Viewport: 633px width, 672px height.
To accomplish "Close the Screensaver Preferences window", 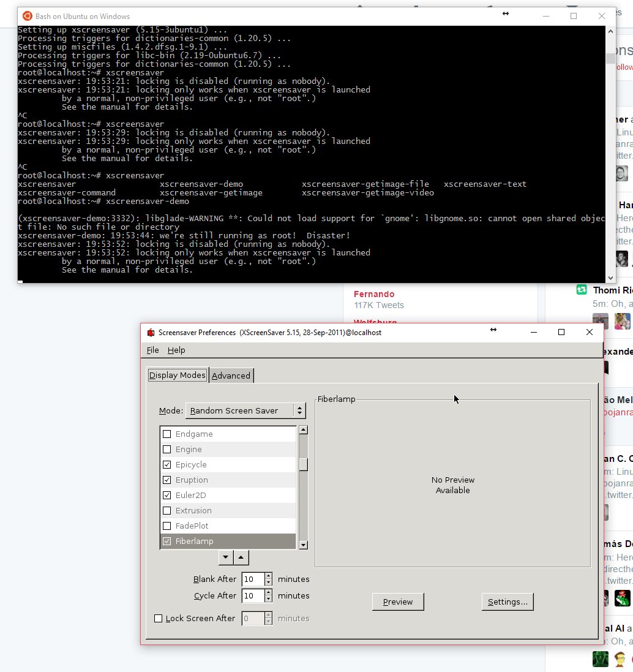I will [590, 332].
